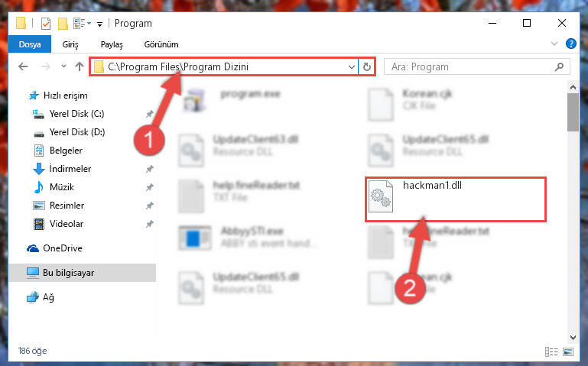Toggle the pin next to İndirmeler
Screen dimensions: 588x366
pos(149,169)
